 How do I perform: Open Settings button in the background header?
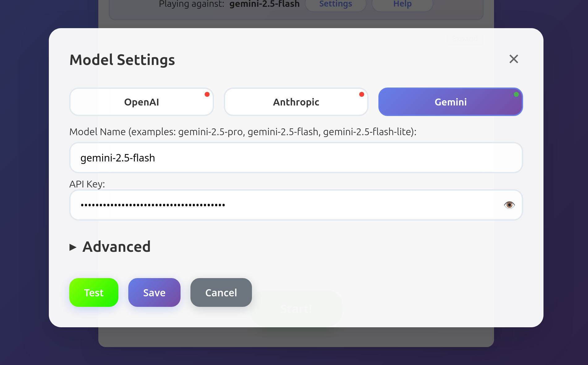335,4
